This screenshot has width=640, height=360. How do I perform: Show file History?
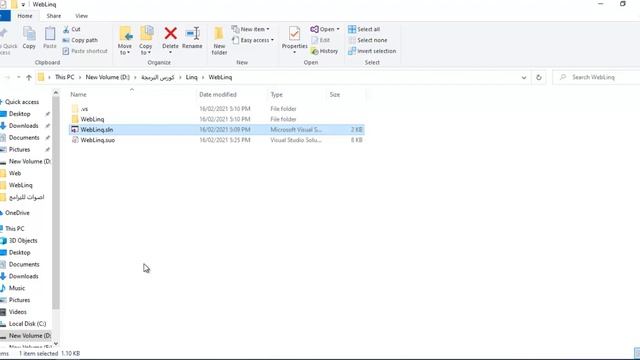point(324,51)
